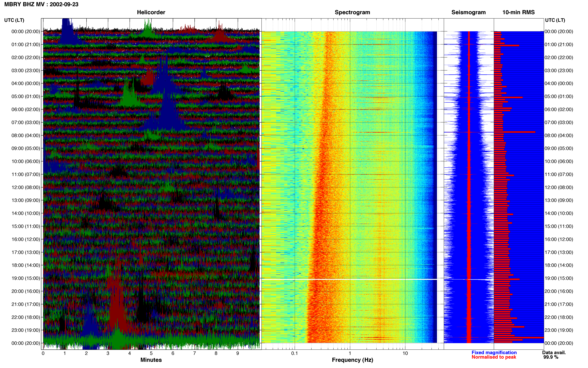Image resolution: width=588 pixels, height=368 pixels.
Task: Click tick '8' on the Minutes axis
Action: coord(216,353)
